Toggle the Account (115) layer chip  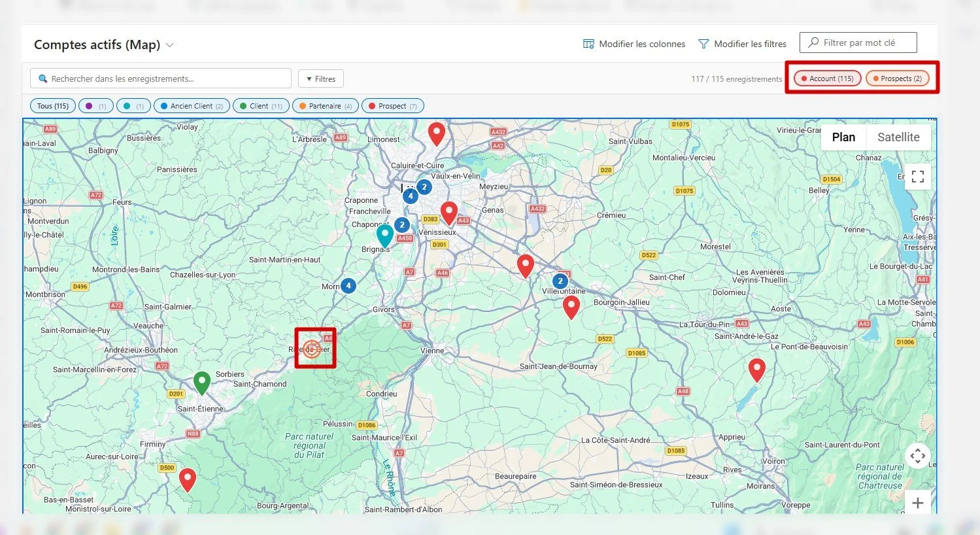click(827, 78)
